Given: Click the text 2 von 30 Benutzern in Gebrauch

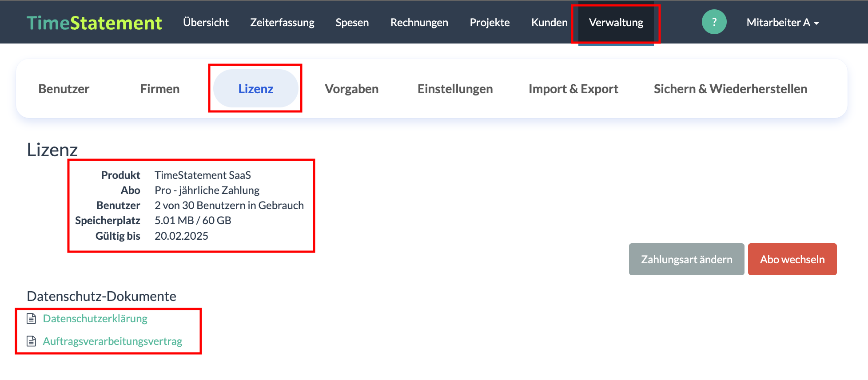Looking at the screenshot, I should [x=229, y=206].
